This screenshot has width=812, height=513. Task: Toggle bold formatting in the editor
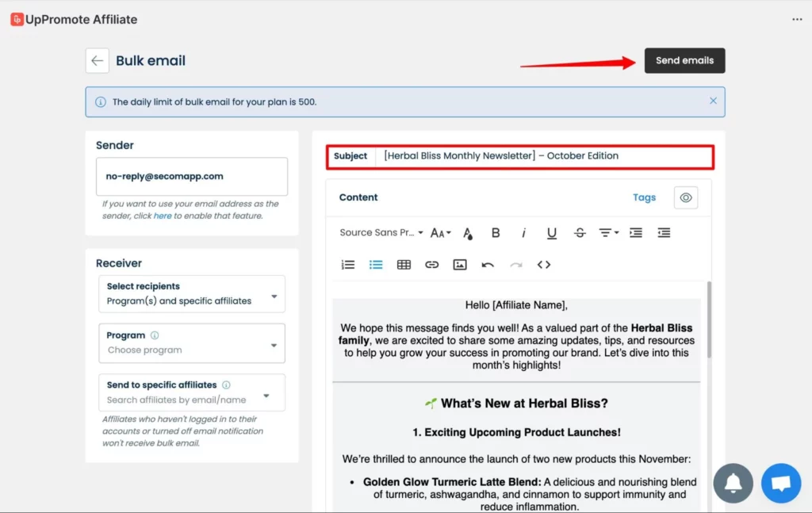tap(496, 233)
